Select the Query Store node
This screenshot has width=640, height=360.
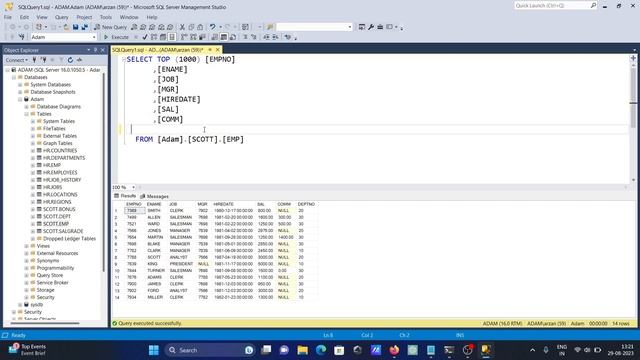point(50,276)
